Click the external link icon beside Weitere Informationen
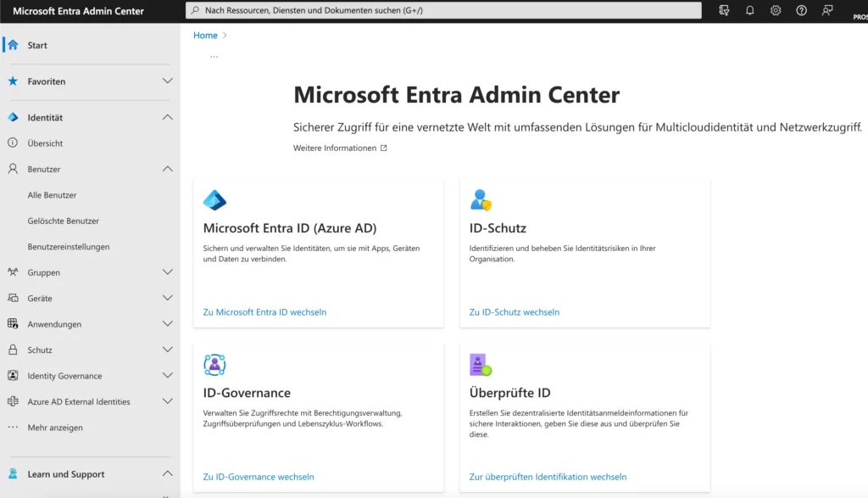Viewport: 868px width, 498px height. tap(384, 148)
